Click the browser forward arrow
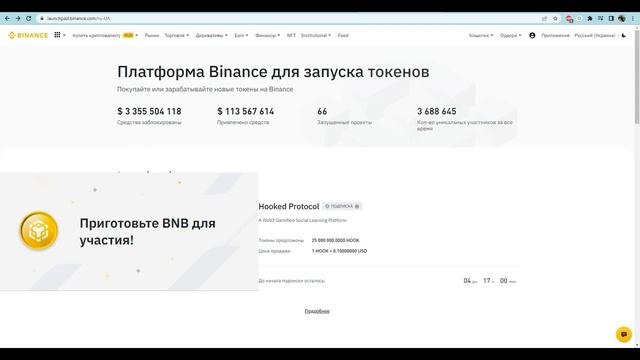 coord(18,18)
